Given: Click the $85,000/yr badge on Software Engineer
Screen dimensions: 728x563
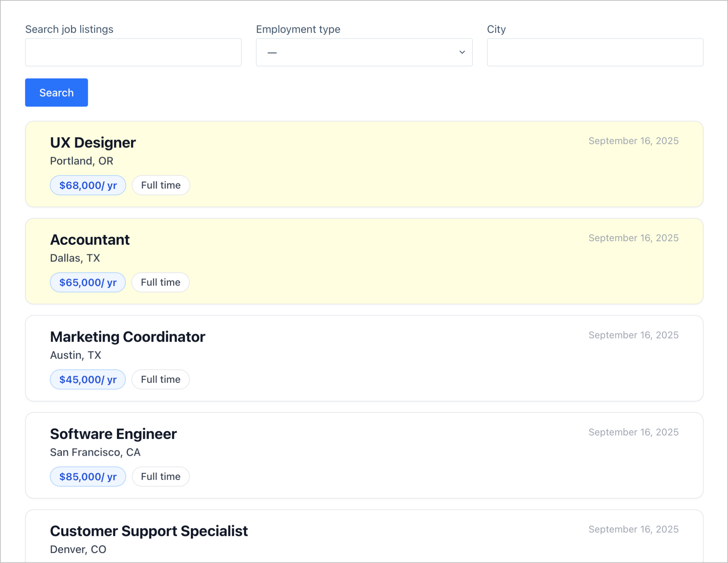Looking at the screenshot, I should (88, 476).
